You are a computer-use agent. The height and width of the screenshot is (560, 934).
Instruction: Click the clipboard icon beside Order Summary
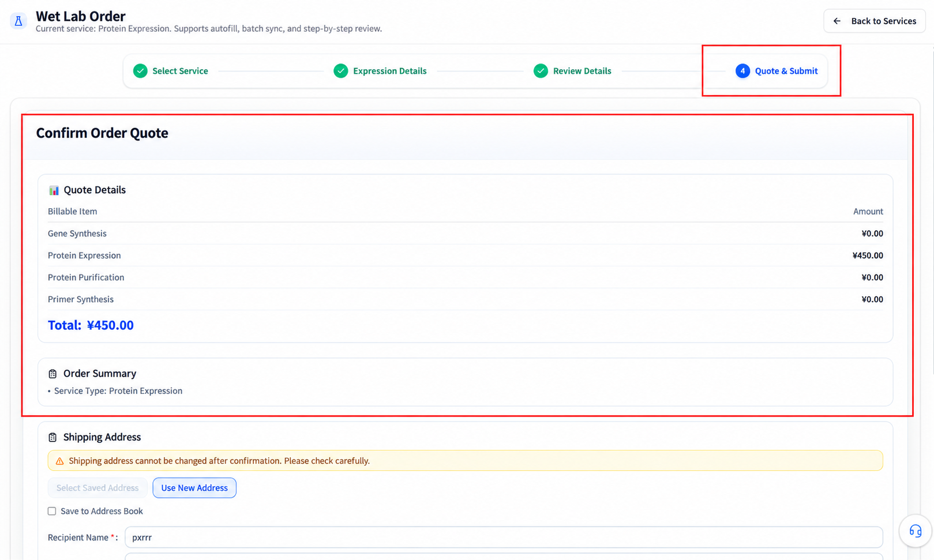pos(52,374)
